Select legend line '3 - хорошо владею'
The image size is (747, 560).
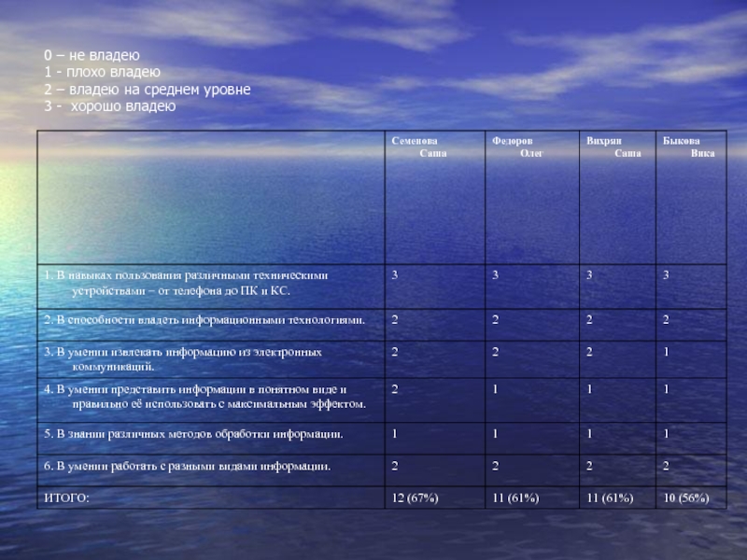110,106
